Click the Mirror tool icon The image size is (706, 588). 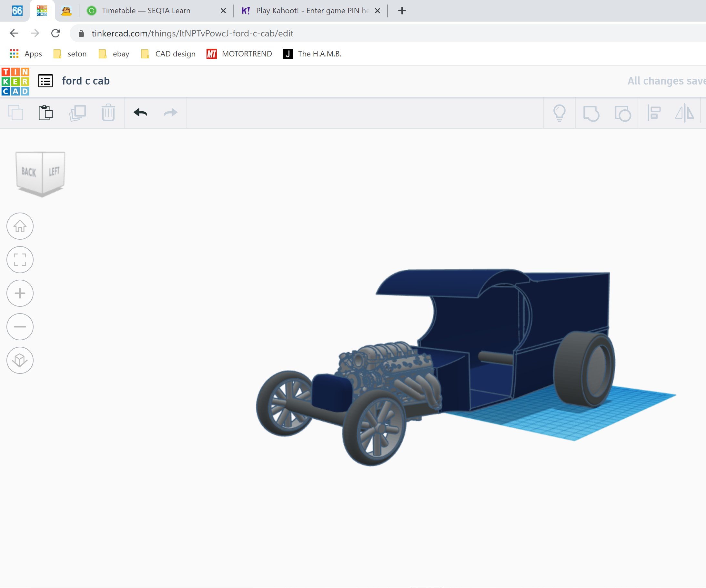pyautogui.click(x=684, y=113)
